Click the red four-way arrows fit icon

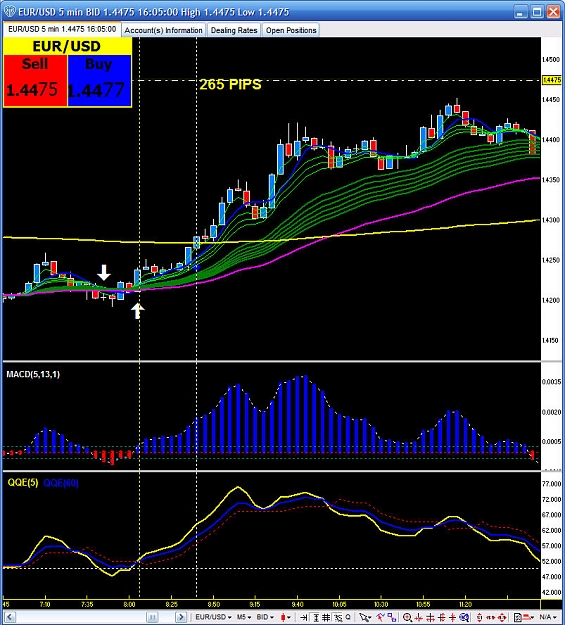[x=502, y=617]
